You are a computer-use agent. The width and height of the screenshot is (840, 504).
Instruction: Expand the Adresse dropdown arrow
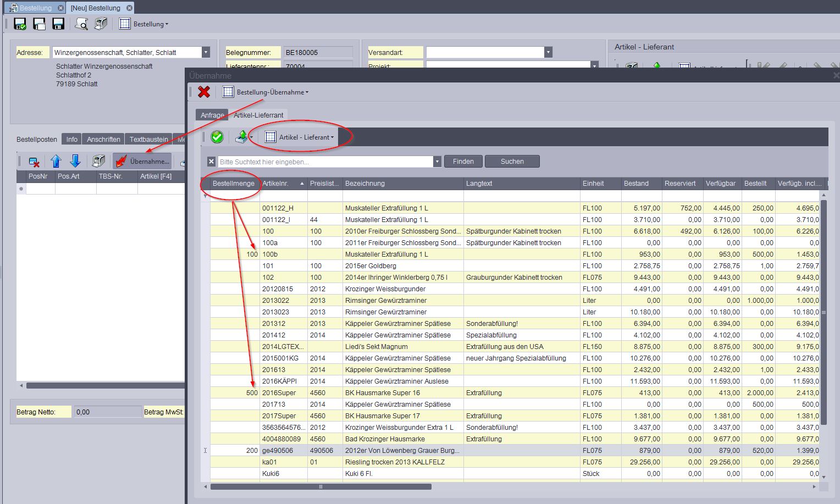tap(206, 52)
